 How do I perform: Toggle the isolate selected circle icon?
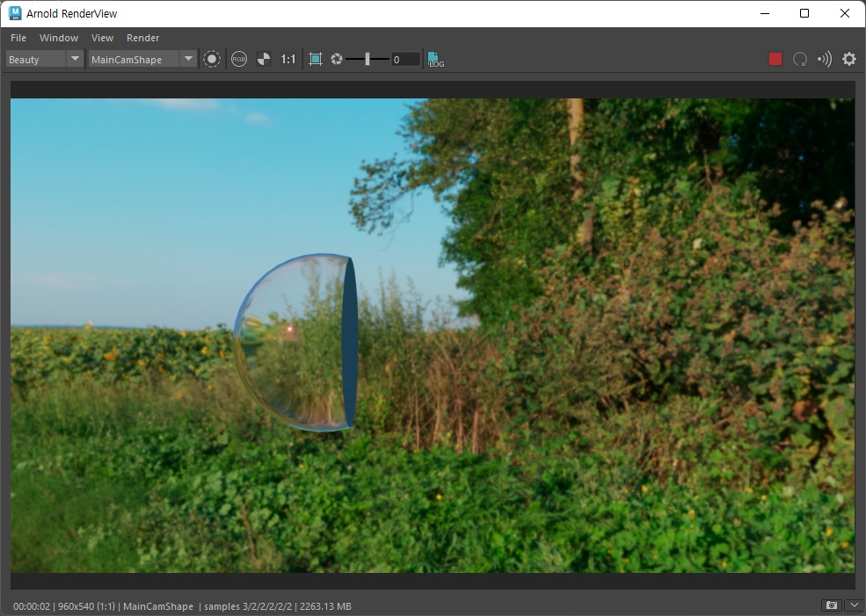pos(212,59)
